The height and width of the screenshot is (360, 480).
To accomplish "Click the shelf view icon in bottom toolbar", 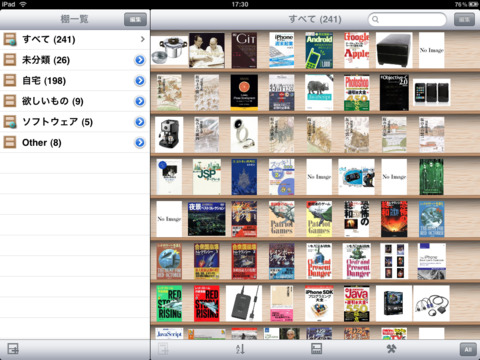I will point(316,349).
